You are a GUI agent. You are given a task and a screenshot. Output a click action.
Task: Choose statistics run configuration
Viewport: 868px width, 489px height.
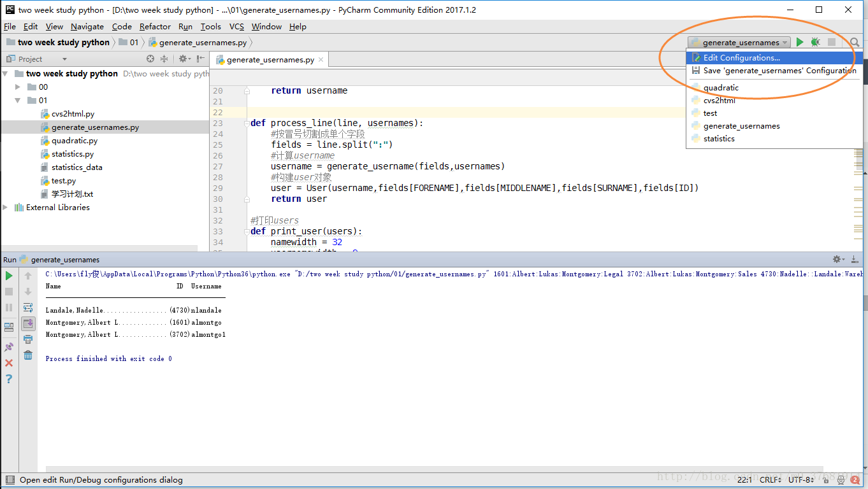point(774,138)
